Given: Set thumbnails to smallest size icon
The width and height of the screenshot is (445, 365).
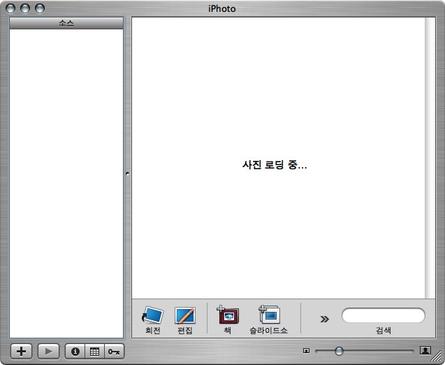Looking at the screenshot, I should coord(306,351).
